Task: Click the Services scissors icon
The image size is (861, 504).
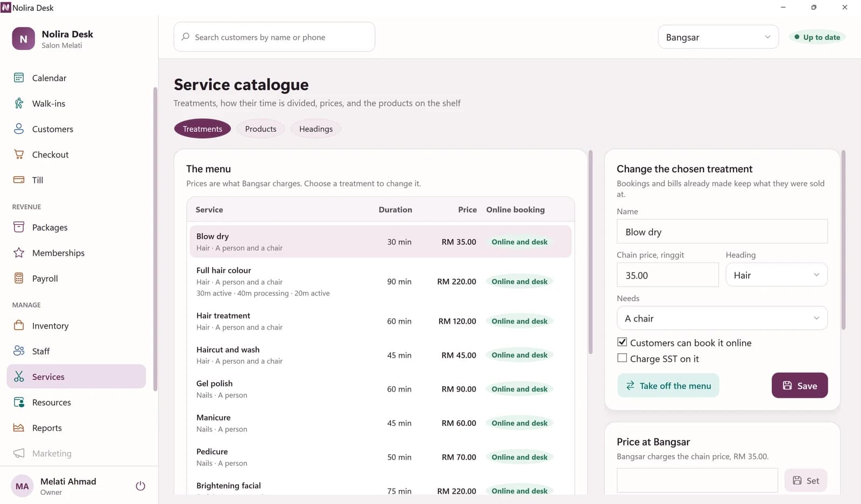Action: (19, 377)
